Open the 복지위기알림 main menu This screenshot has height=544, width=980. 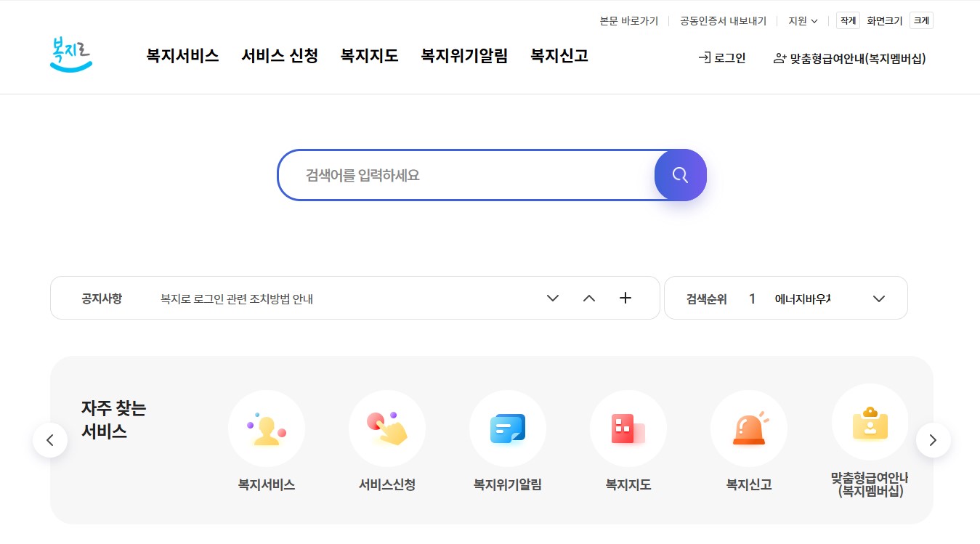464,56
